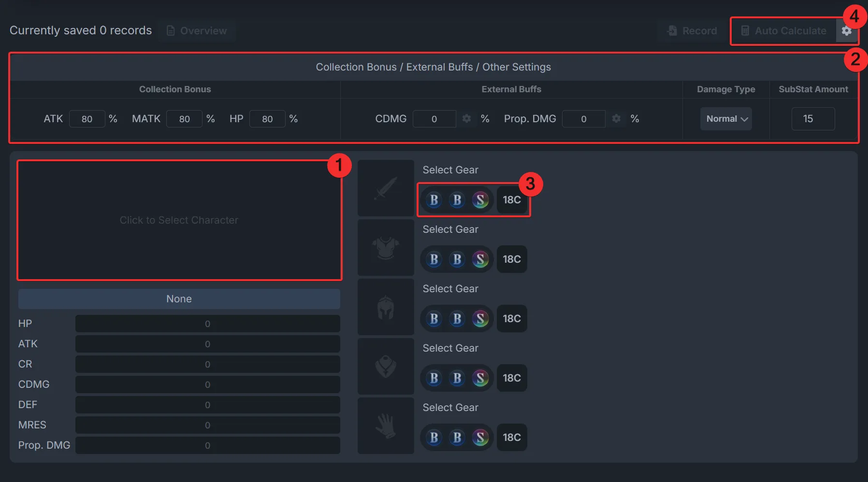The image size is (868, 482).
Task: Toggle first B rune on armor row
Action: click(x=434, y=259)
